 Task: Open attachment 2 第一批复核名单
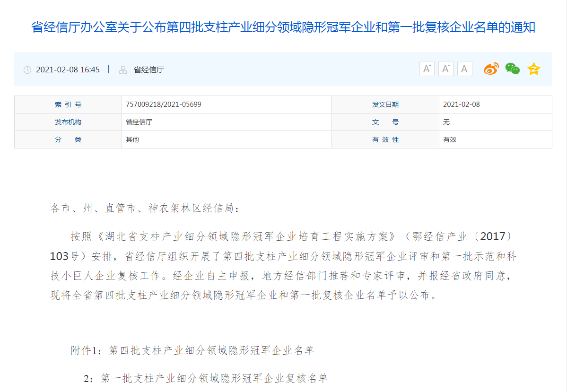[x=214, y=378]
